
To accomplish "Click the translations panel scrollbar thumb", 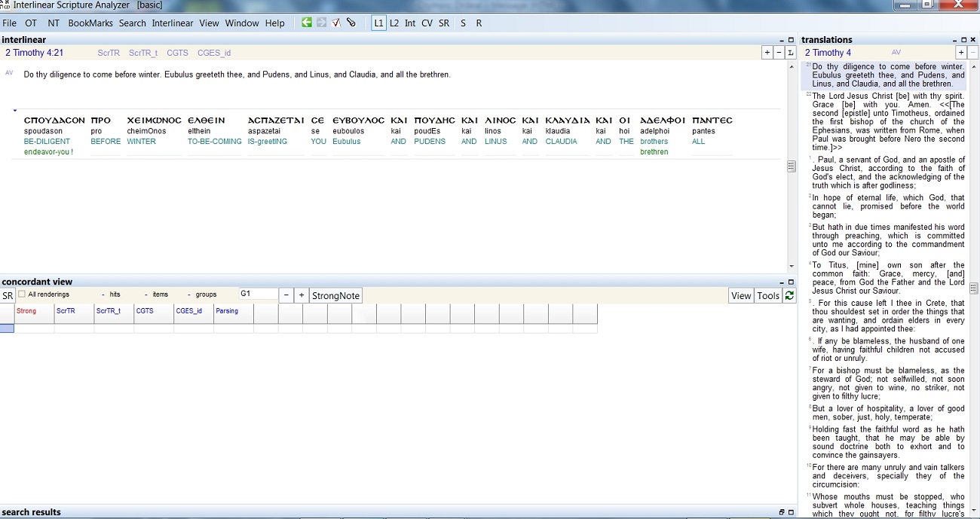I will coord(974,288).
